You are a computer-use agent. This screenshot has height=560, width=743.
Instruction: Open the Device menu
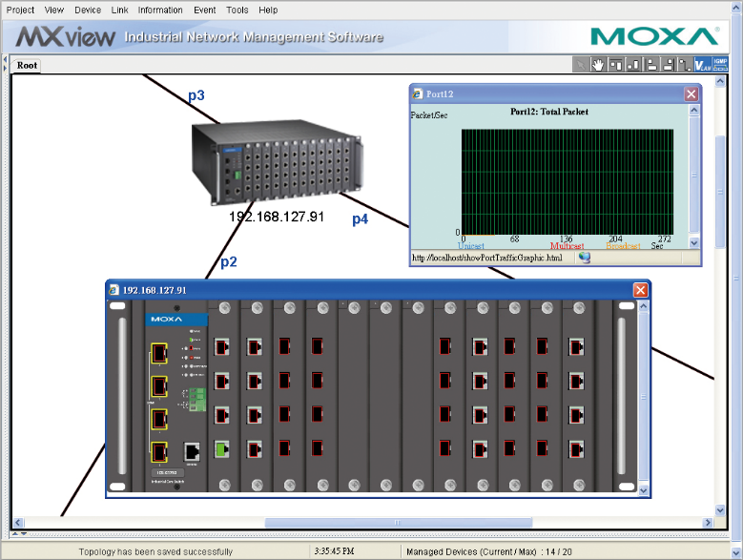pos(88,10)
